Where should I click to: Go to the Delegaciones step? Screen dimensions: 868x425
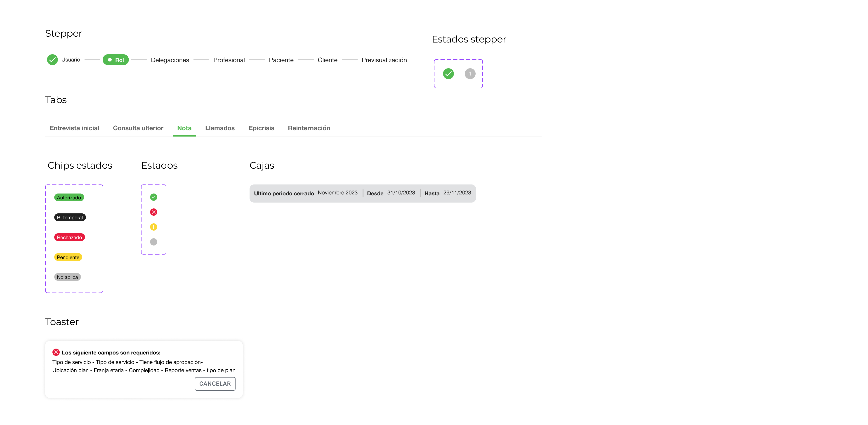click(170, 60)
